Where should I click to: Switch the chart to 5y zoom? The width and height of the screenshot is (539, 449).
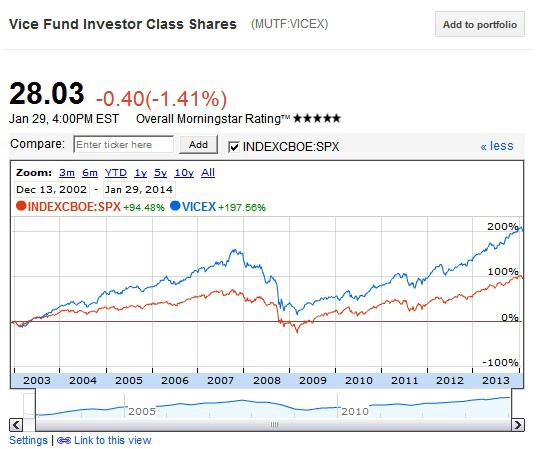tap(161, 173)
